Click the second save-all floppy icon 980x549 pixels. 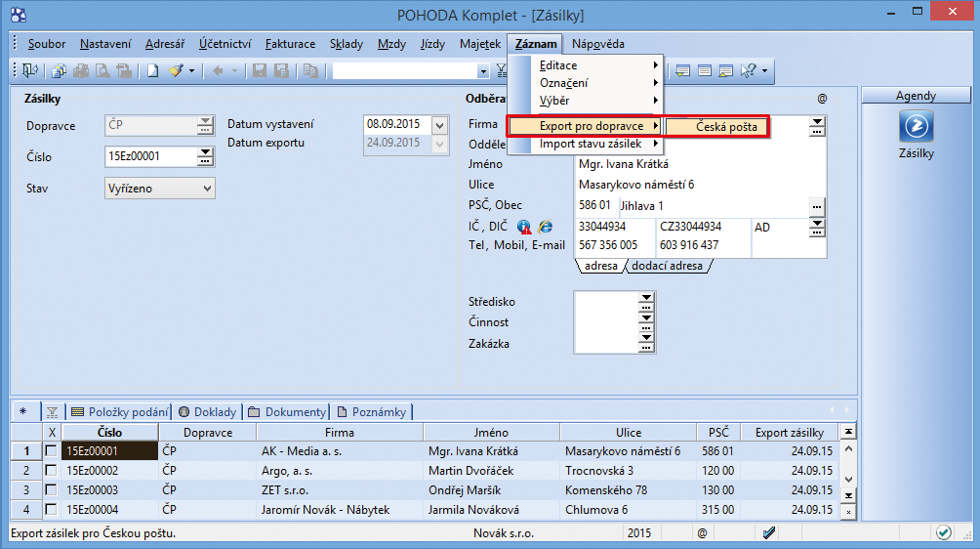point(282,70)
